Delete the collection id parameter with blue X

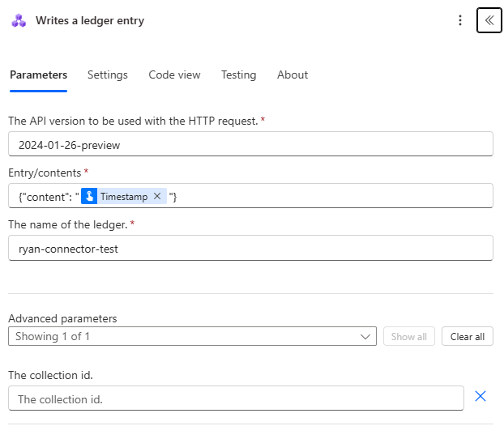480,396
